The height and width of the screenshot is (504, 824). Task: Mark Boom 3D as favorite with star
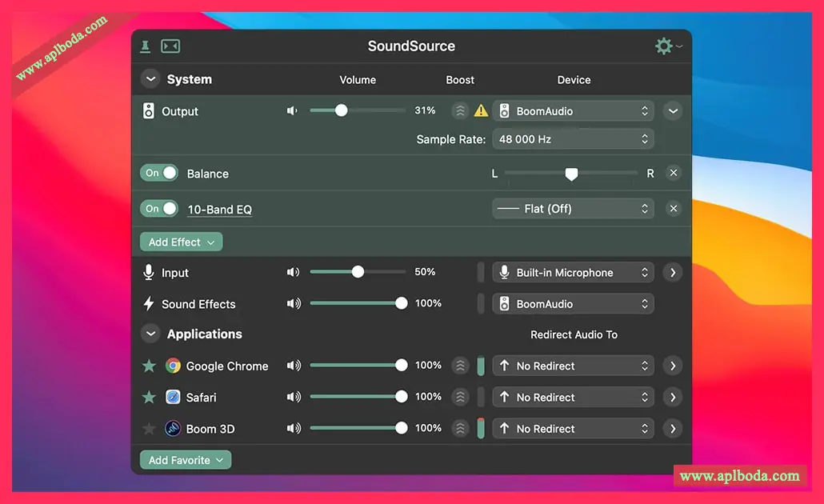tap(149, 429)
